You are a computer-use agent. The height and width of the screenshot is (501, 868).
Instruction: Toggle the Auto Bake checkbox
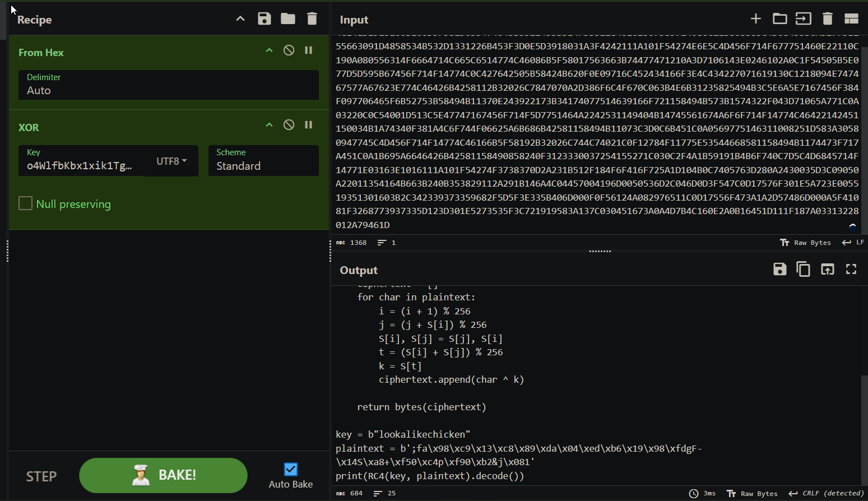[x=291, y=469]
